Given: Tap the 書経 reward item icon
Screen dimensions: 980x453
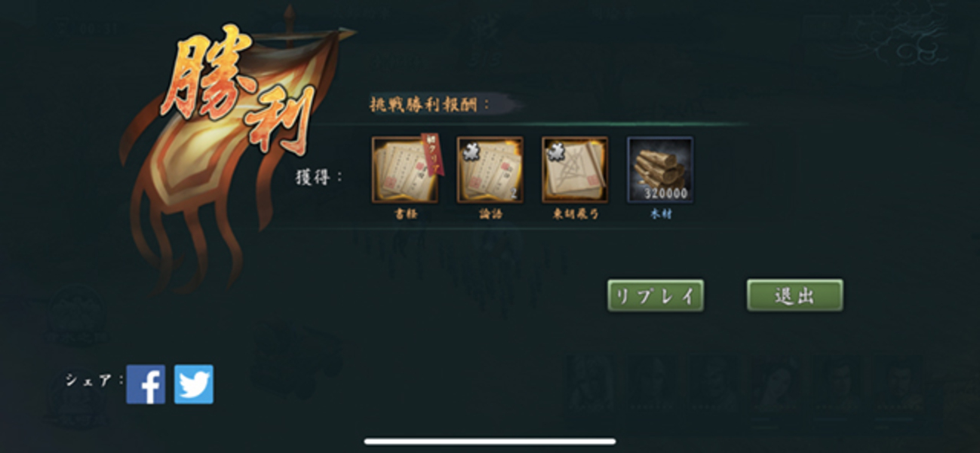Looking at the screenshot, I should pos(405,170).
